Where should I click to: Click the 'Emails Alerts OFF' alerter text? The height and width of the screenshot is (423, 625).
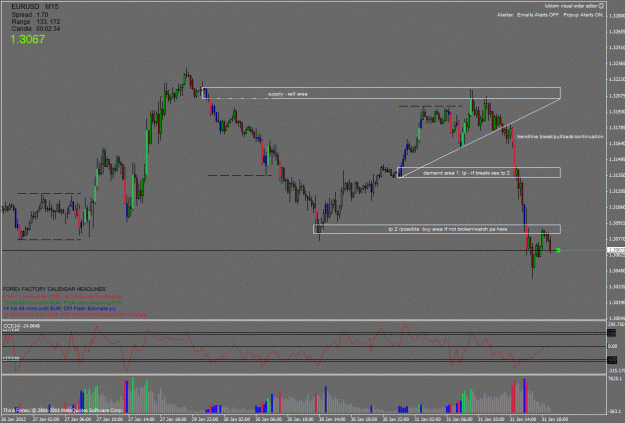(538, 15)
